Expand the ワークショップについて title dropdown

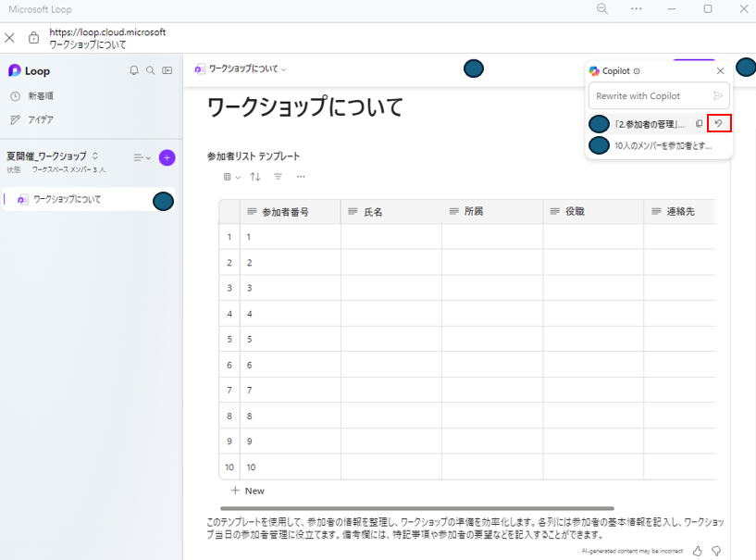(282, 68)
